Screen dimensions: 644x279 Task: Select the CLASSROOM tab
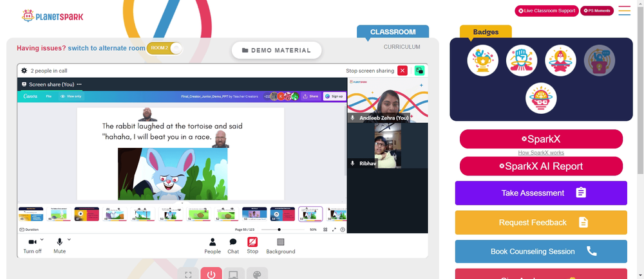pyautogui.click(x=393, y=32)
